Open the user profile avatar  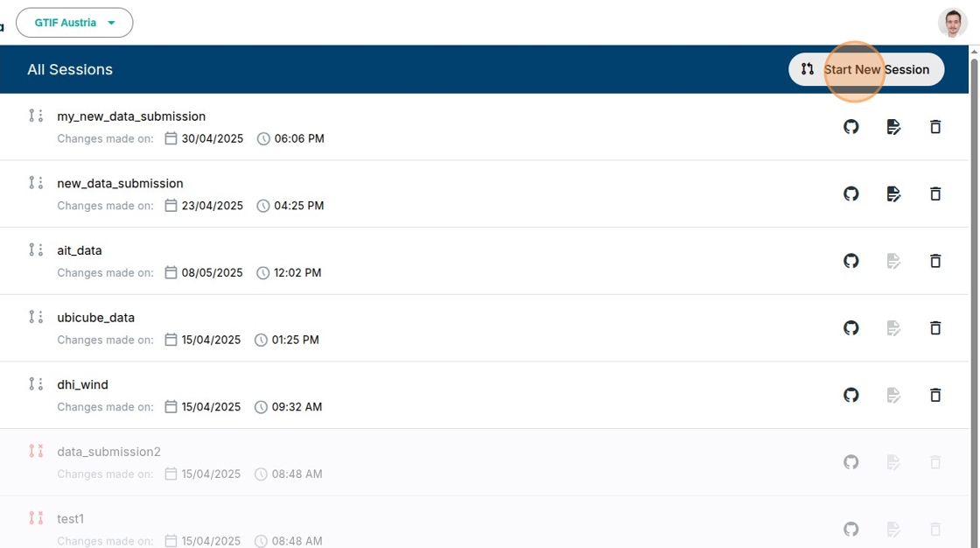pos(952,23)
